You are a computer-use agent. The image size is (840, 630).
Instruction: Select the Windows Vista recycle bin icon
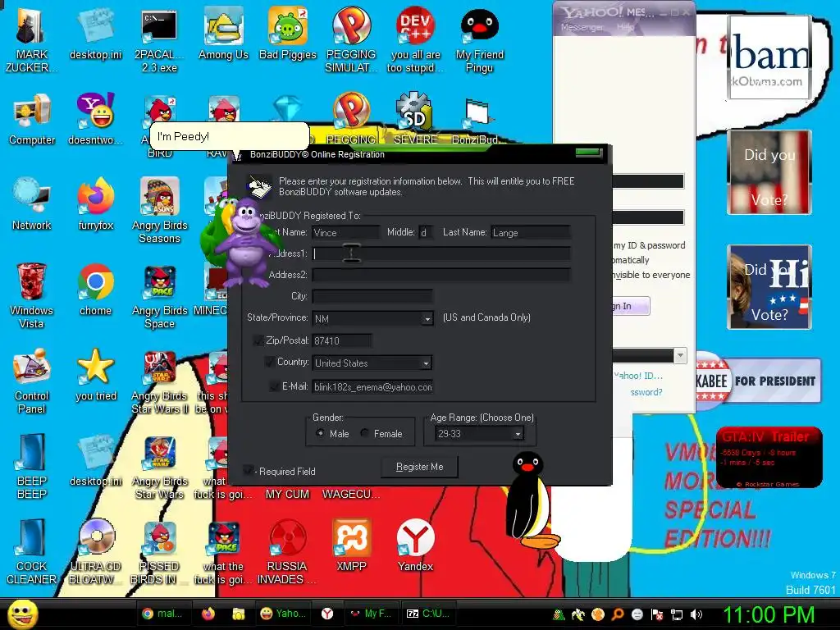[31, 295]
